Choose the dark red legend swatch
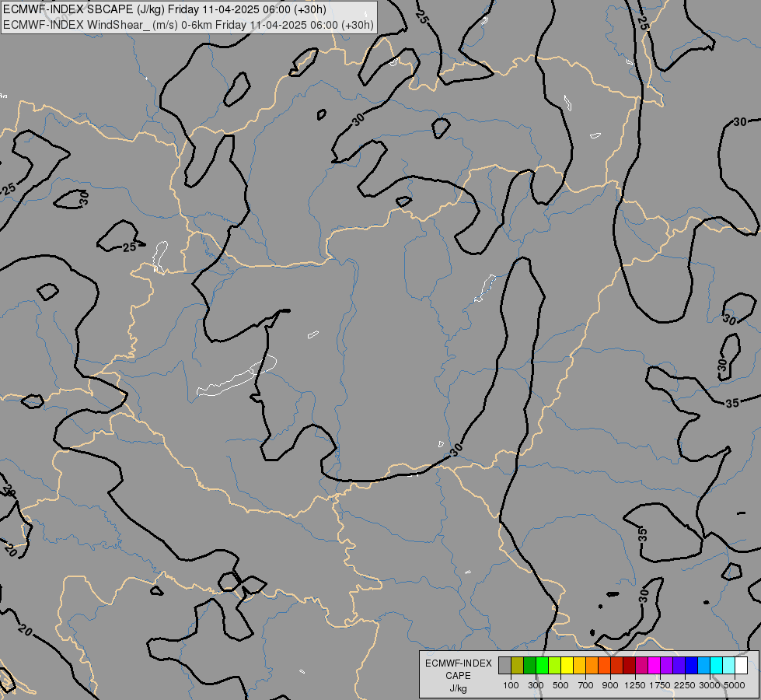 [629, 665]
